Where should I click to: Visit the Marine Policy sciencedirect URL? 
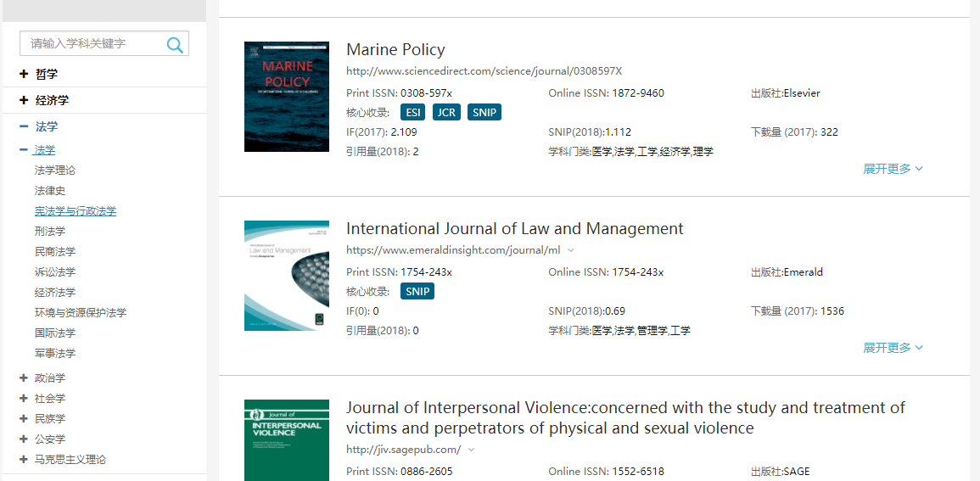point(484,70)
